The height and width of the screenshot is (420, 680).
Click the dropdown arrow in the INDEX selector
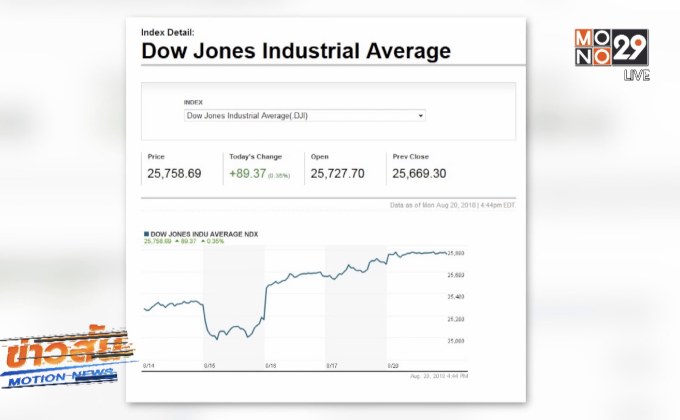pos(421,116)
